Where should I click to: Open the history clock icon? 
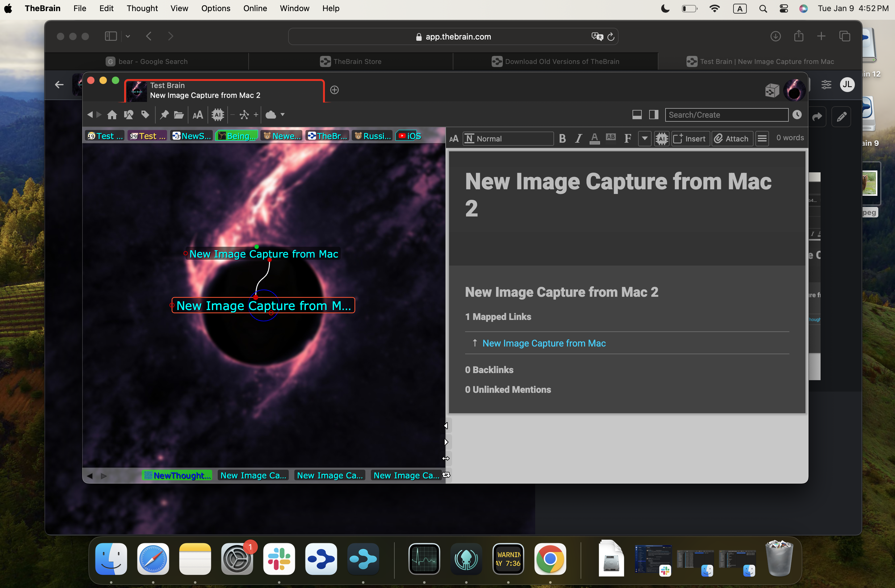point(797,115)
